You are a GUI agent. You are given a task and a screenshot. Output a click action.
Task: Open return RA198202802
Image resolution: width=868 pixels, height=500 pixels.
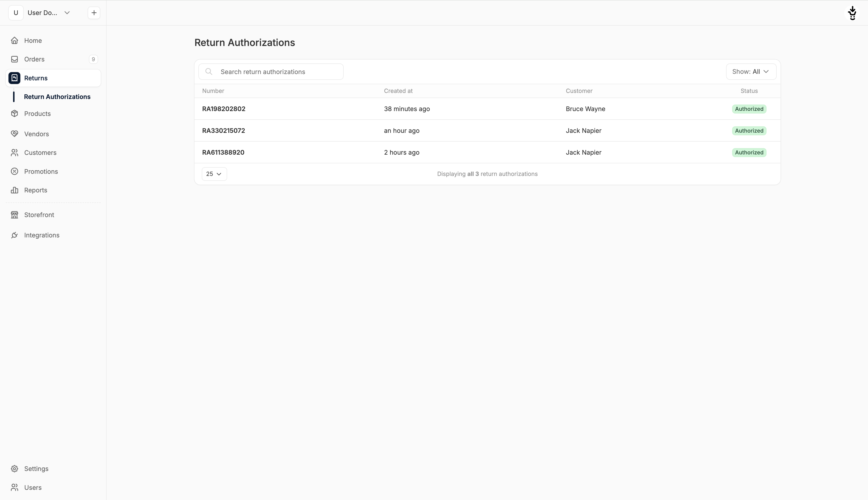(x=224, y=109)
